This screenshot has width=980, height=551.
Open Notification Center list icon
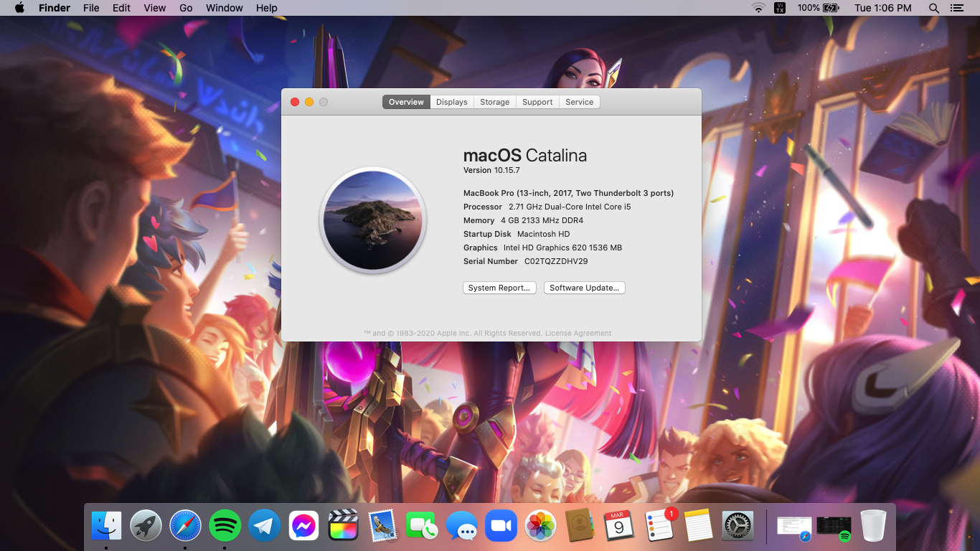click(x=956, y=8)
